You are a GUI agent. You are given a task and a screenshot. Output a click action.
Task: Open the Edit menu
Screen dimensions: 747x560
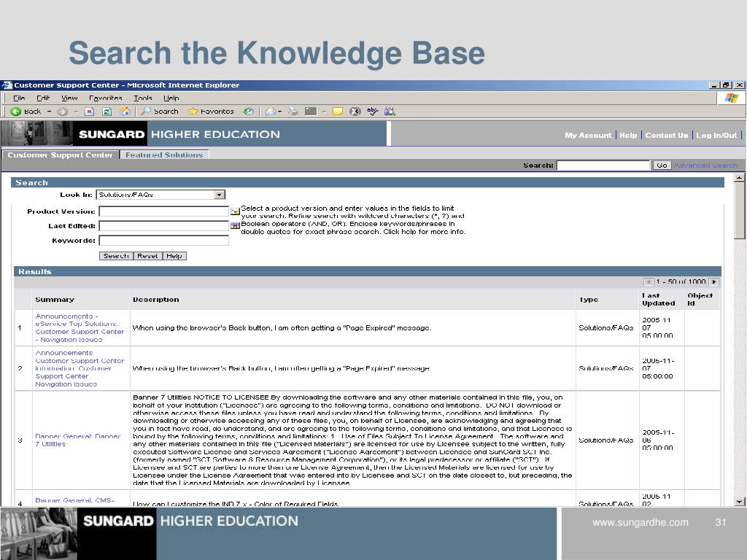tap(43, 98)
